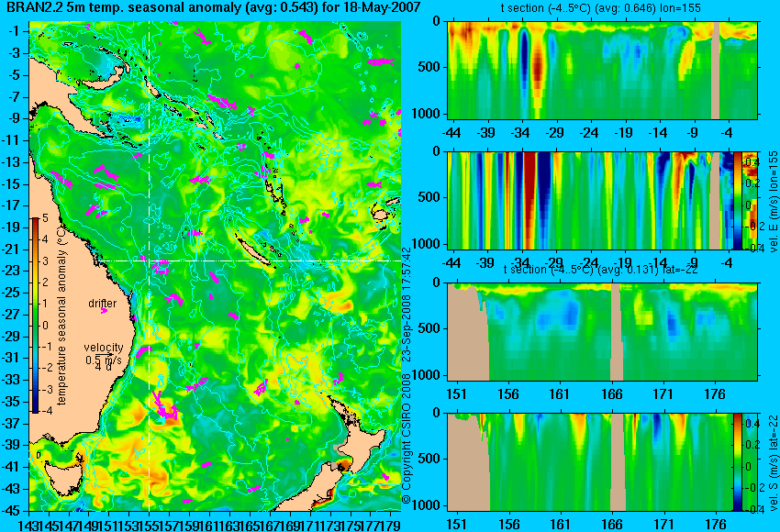Click the temperature section plot for lat=-22
The height and width of the screenshot is (532, 780).
pos(602,332)
